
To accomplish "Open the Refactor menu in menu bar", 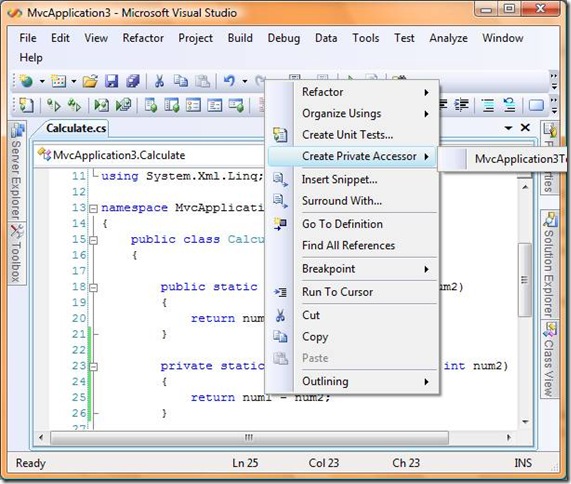I will click(143, 38).
